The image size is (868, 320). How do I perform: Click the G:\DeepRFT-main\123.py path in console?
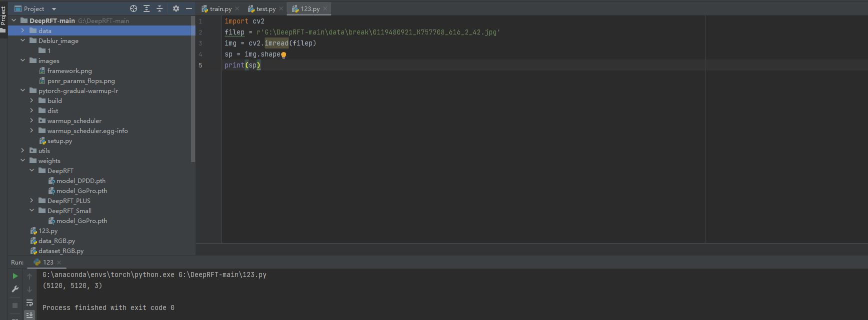click(223, 275)
